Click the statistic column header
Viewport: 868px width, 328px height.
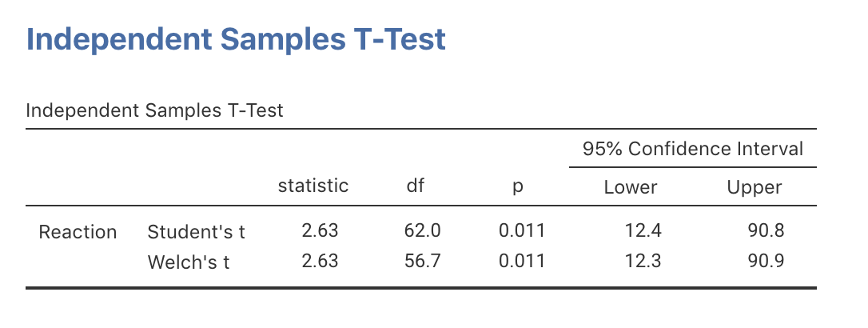(313, 186)
